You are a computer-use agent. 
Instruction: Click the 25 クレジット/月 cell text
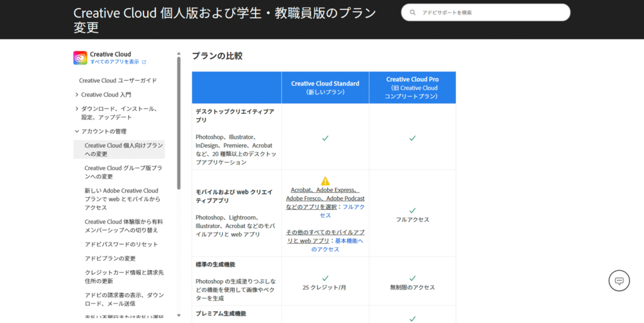(x=325, y=288)
